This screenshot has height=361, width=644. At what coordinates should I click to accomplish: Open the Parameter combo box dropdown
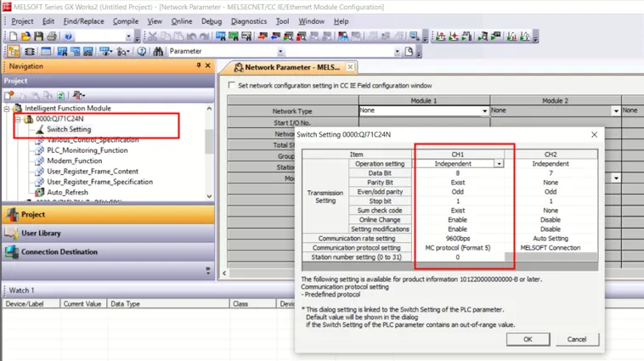(x=280, y=51)
